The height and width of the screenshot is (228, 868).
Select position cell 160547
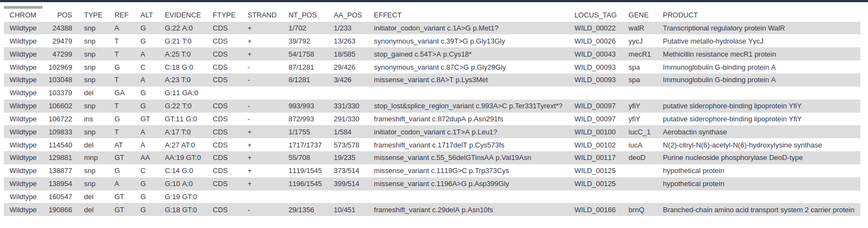point(60,197)
